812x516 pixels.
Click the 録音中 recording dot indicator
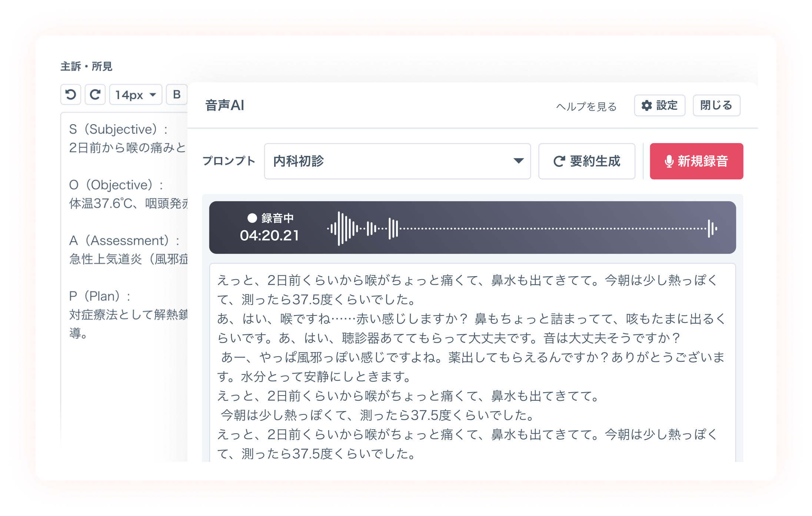[x=252, y=218]
